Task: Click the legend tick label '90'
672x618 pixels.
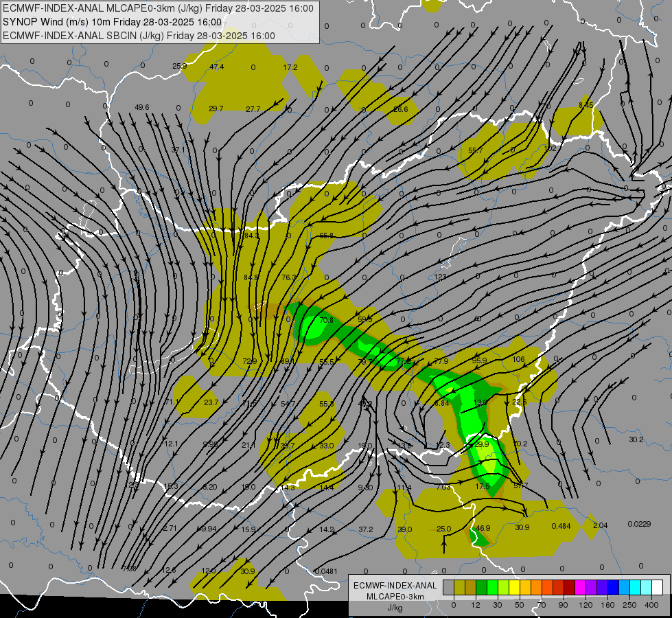Action: [563, 605]
